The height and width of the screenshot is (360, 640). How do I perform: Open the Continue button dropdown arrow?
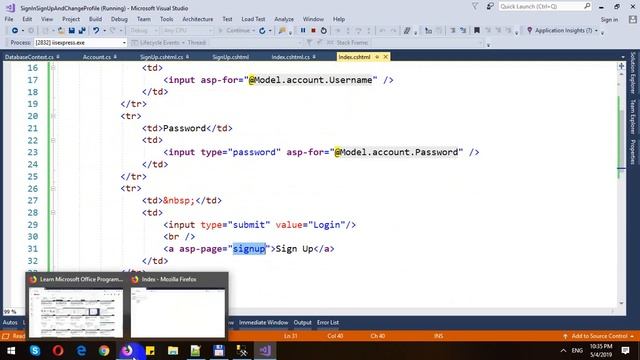pos(253,31)
